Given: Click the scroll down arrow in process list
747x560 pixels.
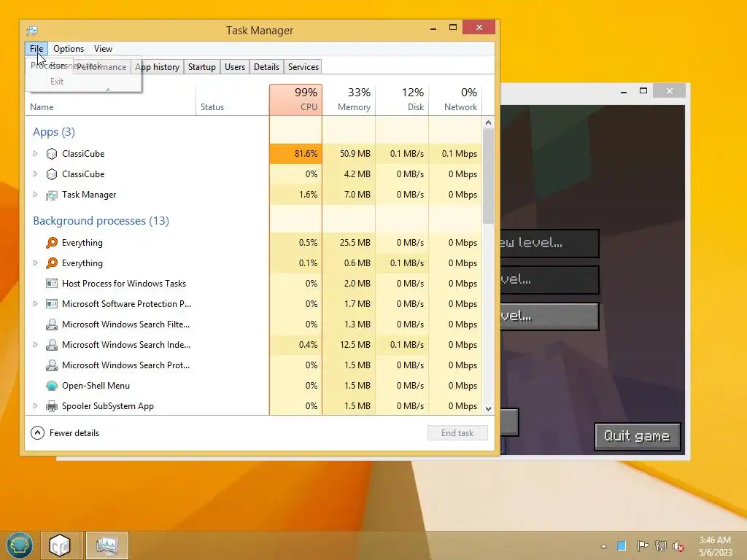Looking at the screenshot, I should tap(488, 409).
